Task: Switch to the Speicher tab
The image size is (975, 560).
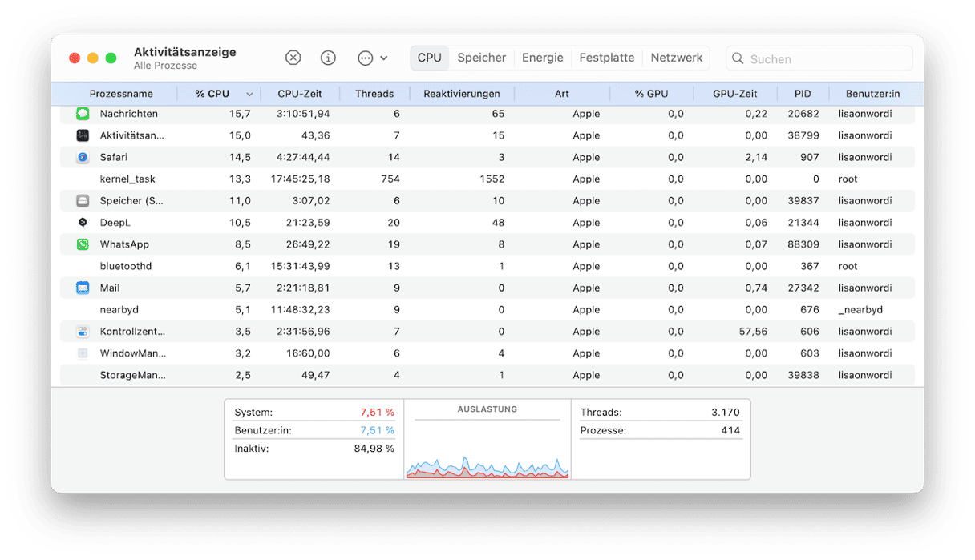Action: [x=482, y=58]
